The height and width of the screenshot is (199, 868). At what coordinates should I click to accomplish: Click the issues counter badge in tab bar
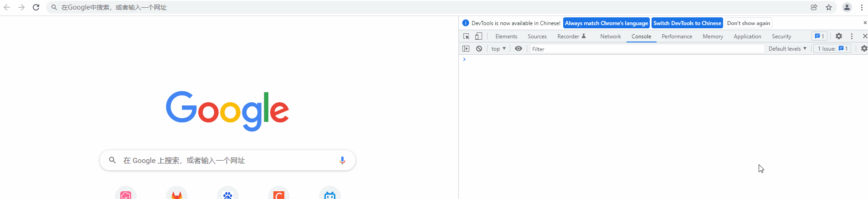[819, 37]
